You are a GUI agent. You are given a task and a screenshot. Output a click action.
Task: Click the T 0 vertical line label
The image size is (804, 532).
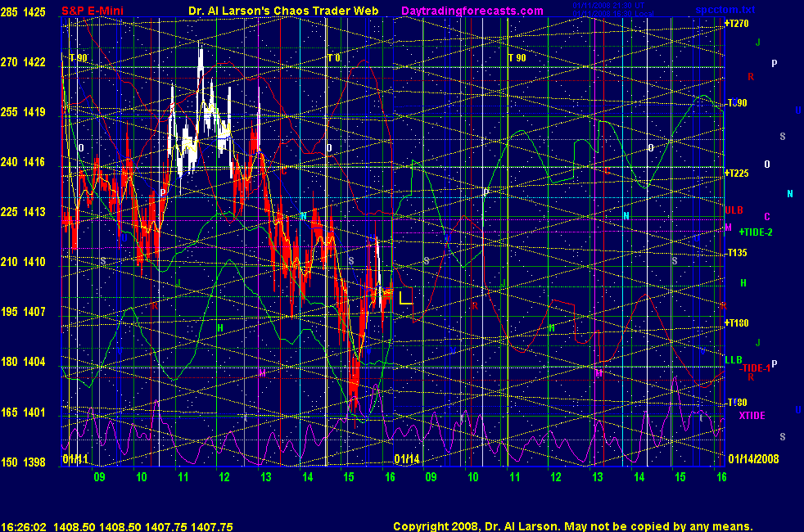(x=334, y=58)
